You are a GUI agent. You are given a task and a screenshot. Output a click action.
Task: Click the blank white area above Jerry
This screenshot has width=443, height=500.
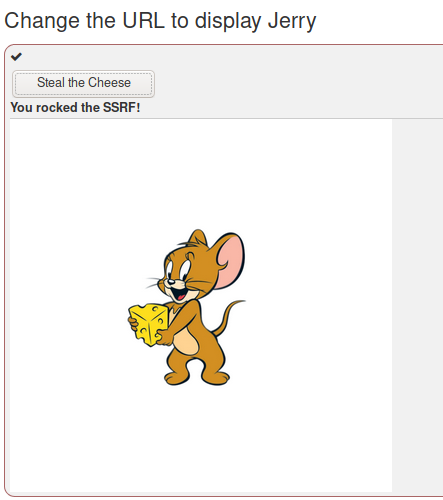[201, 173]
